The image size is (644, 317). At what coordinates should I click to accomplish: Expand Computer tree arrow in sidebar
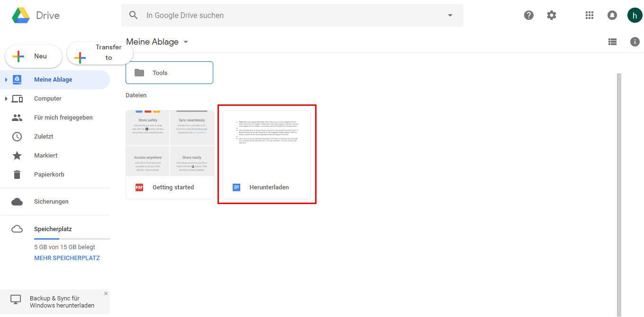coord(6,99)
